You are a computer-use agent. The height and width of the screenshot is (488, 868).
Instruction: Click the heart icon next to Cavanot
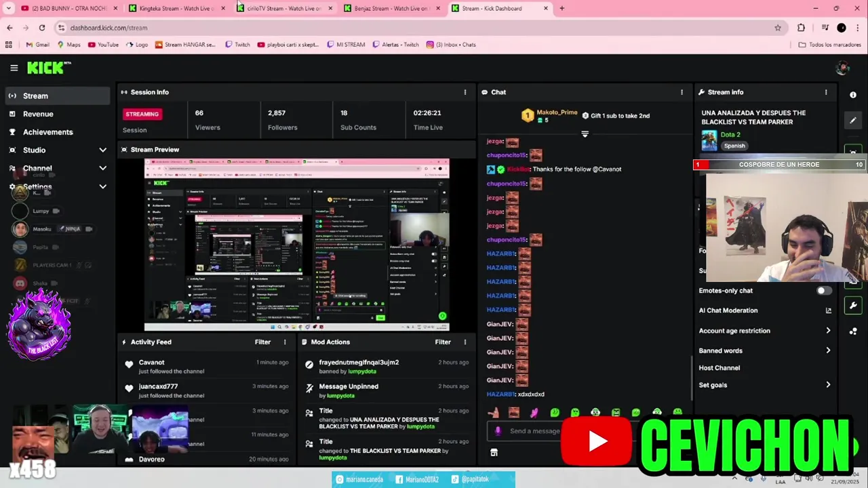coord(129,365)
